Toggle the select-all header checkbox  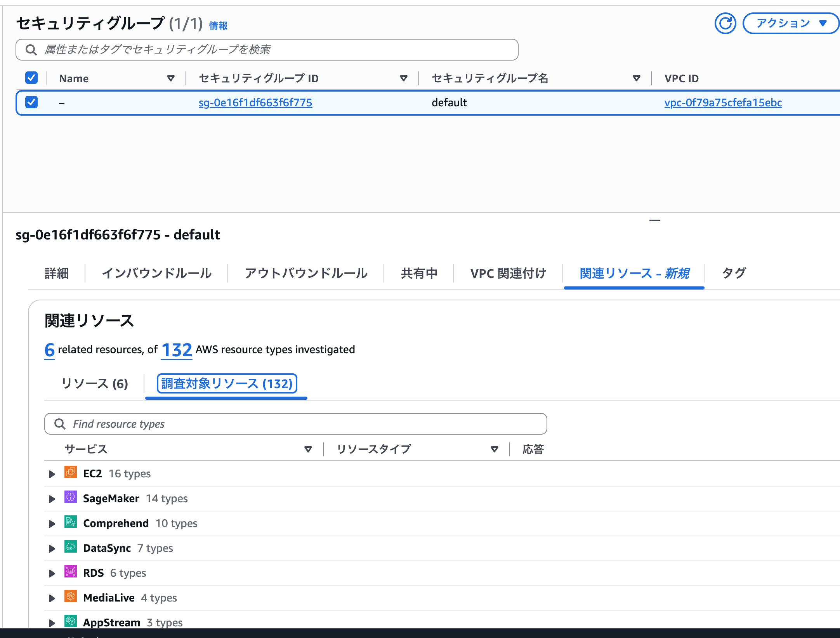[31, 78]
